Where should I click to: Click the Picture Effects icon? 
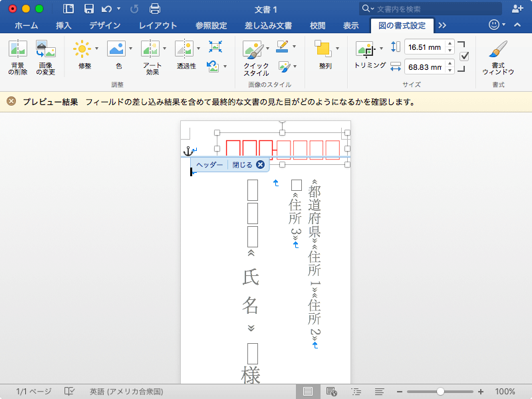285,66
